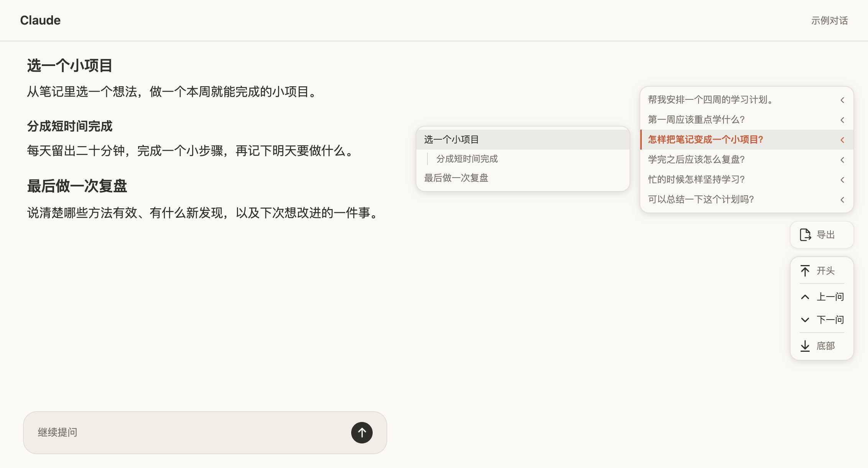Go to next question chevron icon
This screenshot has width=868, height=468.
[x=805, y=320]
